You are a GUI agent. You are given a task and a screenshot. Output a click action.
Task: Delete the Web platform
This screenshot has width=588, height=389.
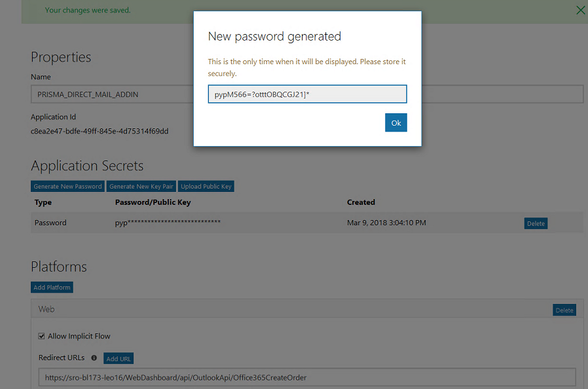[564, 310]
